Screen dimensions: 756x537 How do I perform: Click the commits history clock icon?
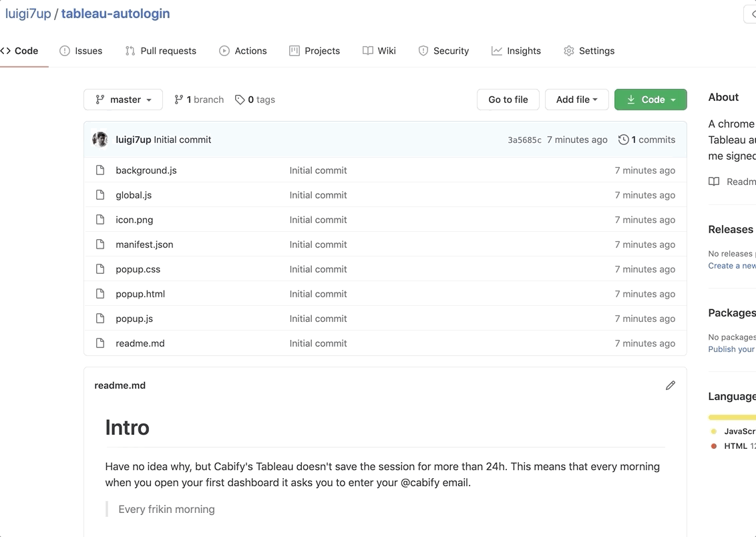pyautogui.click(x=623, y=140)
